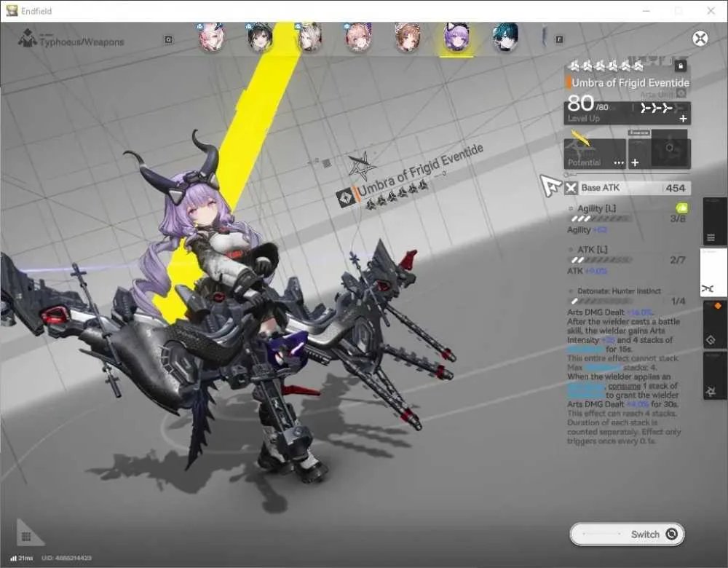
Task: Close the weapon screen with the round X icon
Action: click(700, 38)
